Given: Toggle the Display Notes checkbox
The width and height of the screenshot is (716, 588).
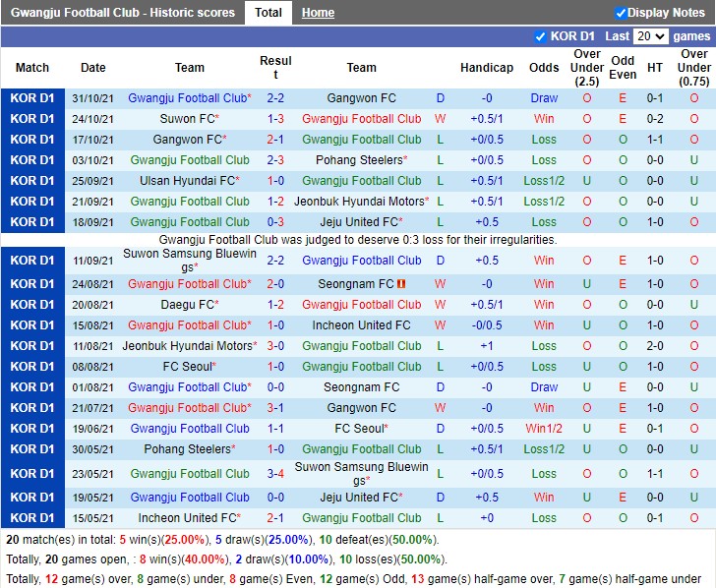Looking at the screenshot, I should click(621, 13).
